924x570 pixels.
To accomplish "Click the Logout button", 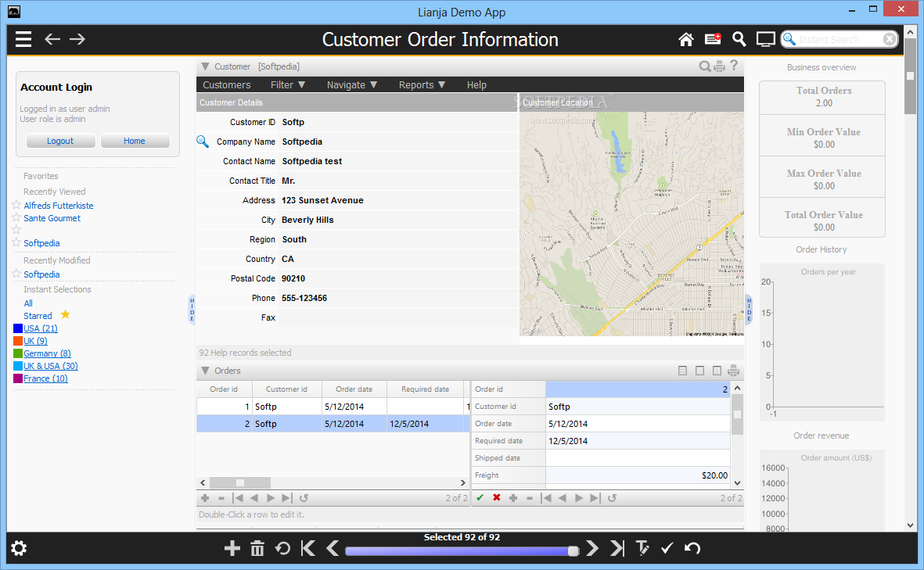I will tap(61, 141).
